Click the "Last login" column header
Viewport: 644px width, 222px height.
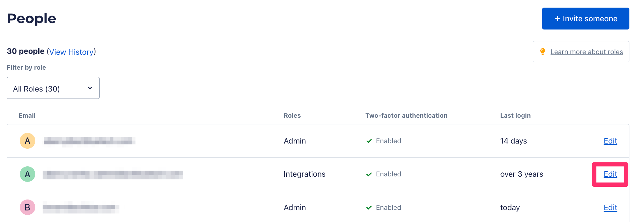515,116
